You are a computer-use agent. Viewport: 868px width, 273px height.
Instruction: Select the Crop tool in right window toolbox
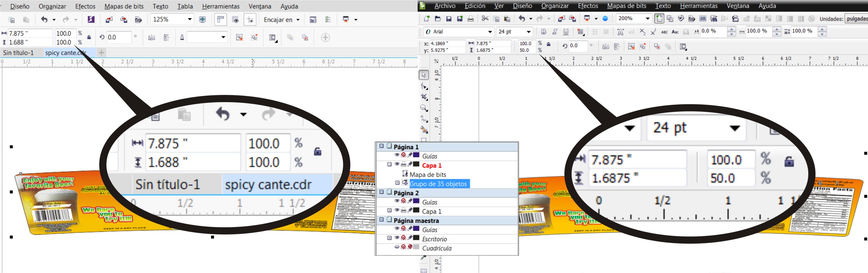click(x=424, y=97)
